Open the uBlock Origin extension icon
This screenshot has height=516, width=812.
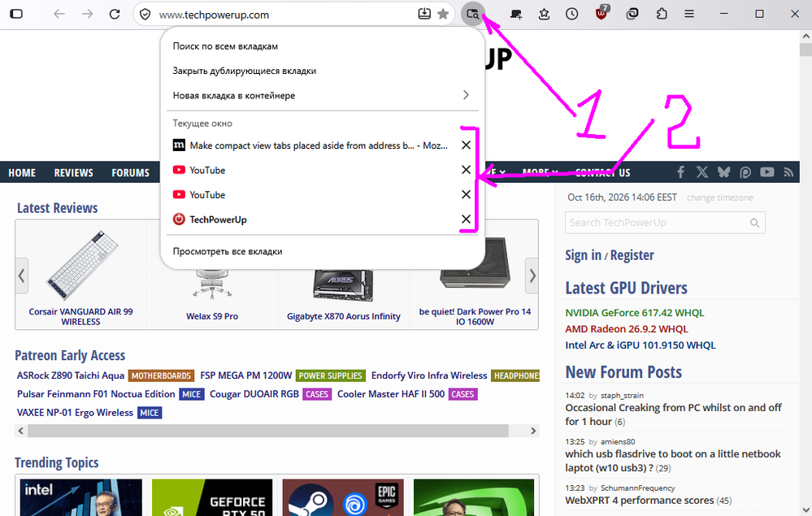pyautogui.click(x=601, y=13)
